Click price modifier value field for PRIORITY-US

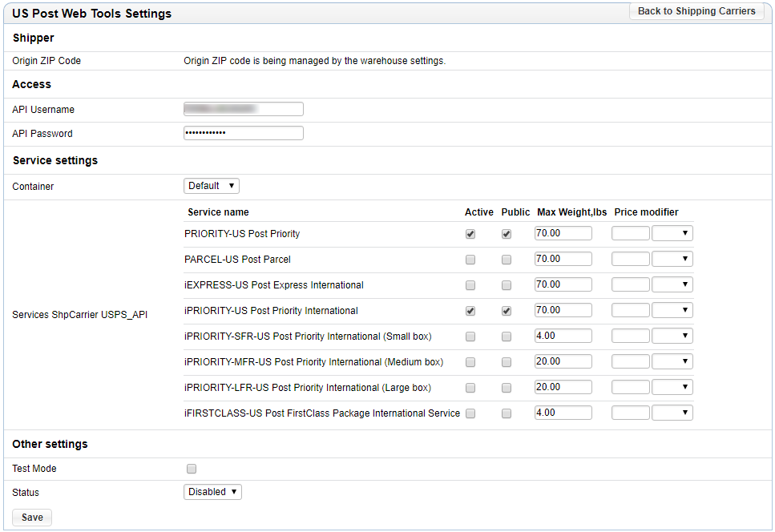click(x=631, y=233)
